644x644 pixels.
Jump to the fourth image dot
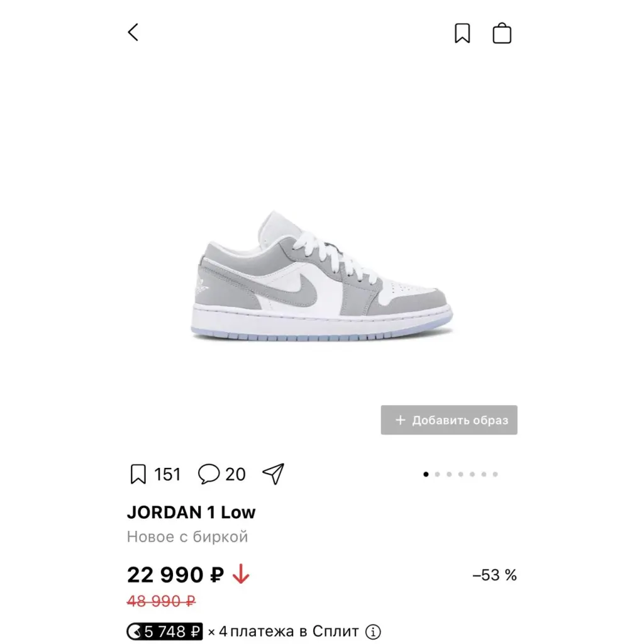(461, 474)
